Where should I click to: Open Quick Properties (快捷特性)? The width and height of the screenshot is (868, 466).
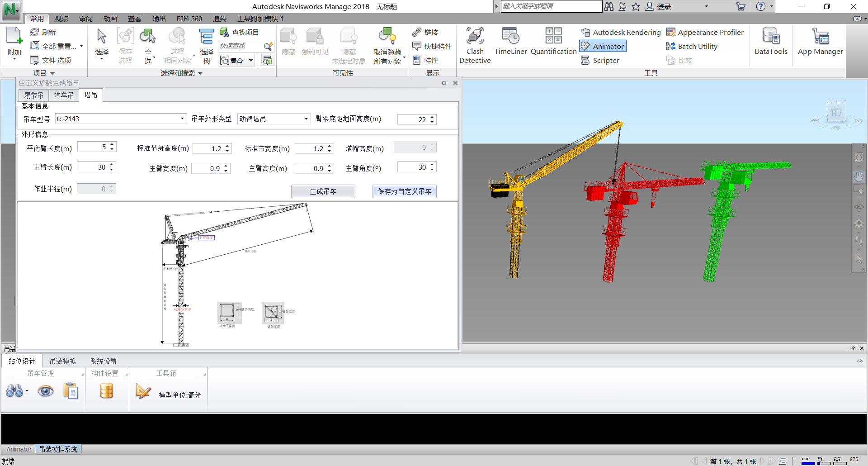pyautogui.click(x=432, y=46)
